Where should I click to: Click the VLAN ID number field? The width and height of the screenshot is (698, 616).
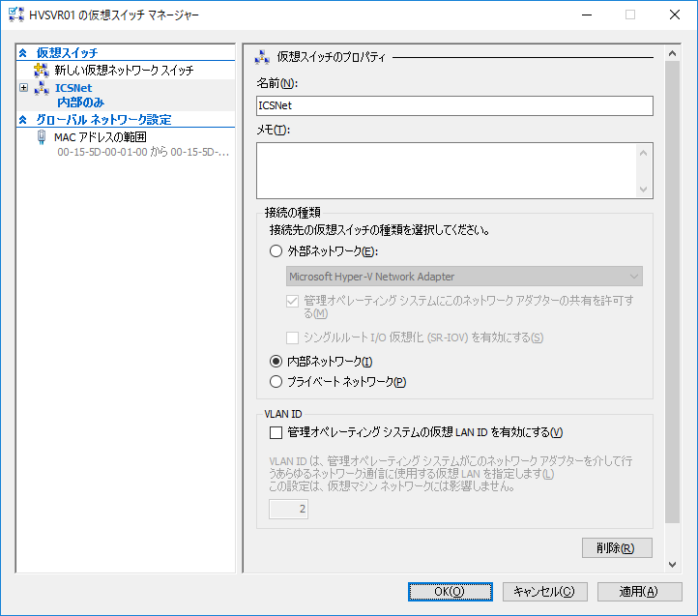click(288, 509)
